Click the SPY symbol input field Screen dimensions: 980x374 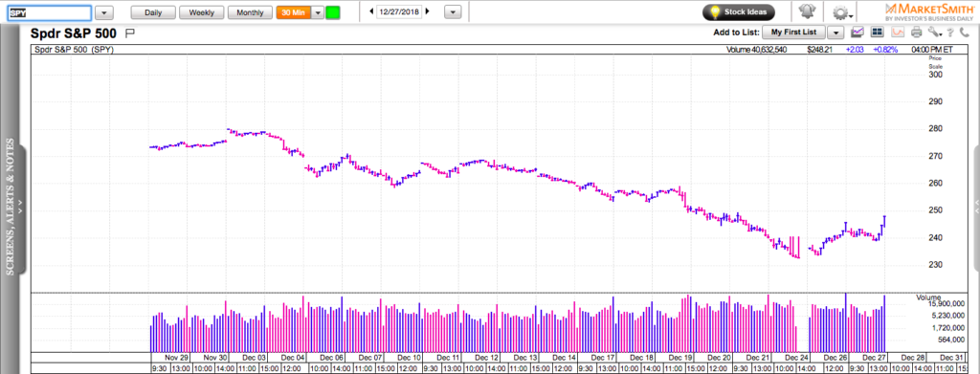tap(50, 12)
